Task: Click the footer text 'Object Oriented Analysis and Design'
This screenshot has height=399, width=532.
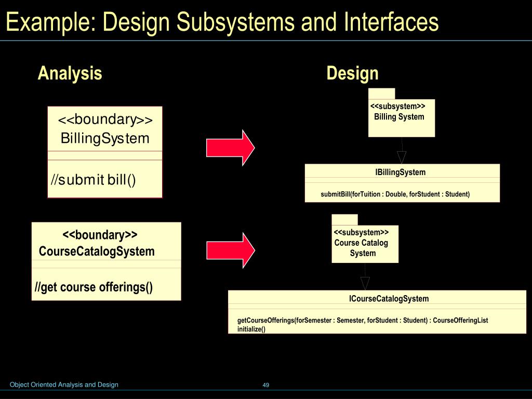Action: point(64,385)
